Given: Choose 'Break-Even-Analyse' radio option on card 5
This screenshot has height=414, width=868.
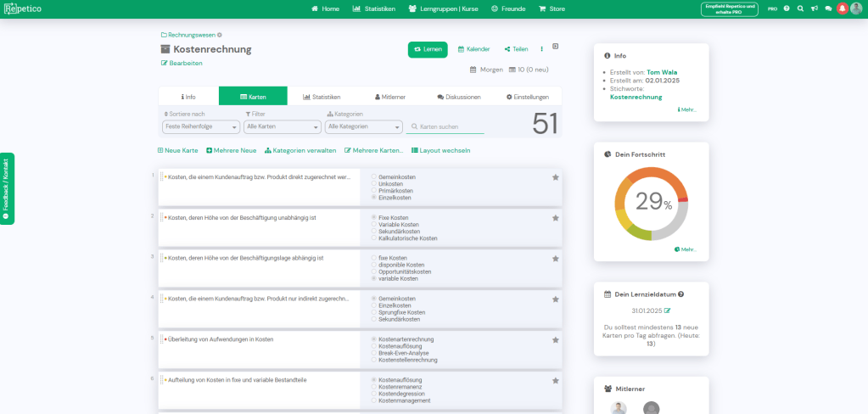Looking at the screenshot, I should click(374, 353).
